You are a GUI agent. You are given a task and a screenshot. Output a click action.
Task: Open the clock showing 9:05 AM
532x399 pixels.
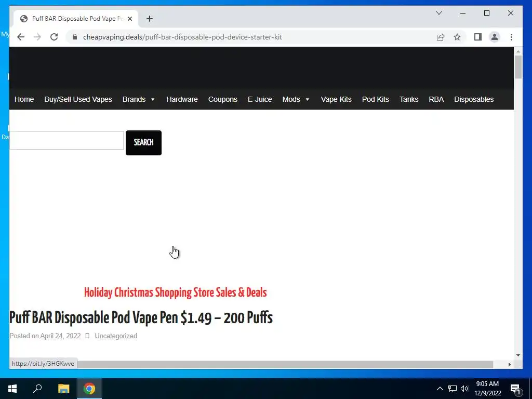click(487, 389)
